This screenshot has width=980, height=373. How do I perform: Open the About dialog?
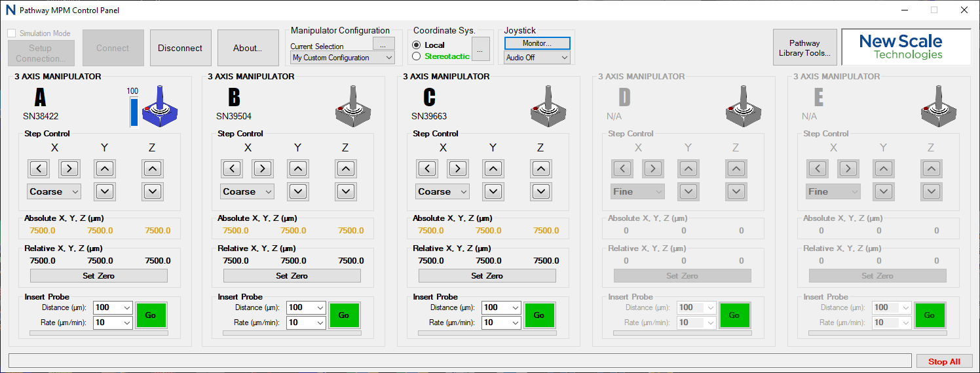[248, 48]
